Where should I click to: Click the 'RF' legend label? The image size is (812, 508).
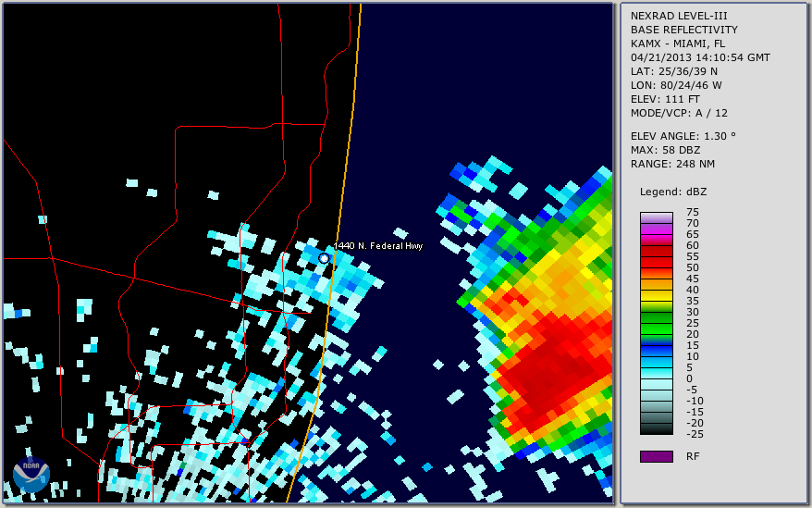point(693,456)
